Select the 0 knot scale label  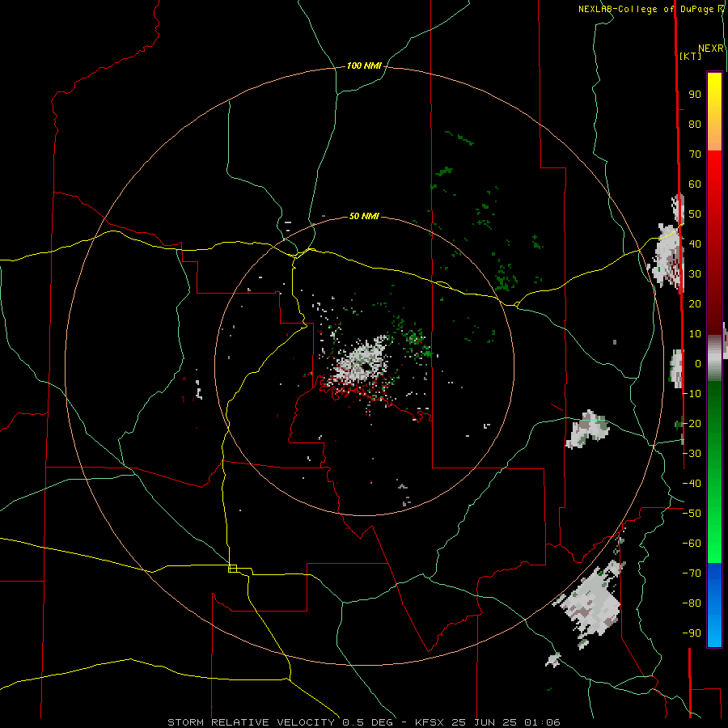pos(698,364)
